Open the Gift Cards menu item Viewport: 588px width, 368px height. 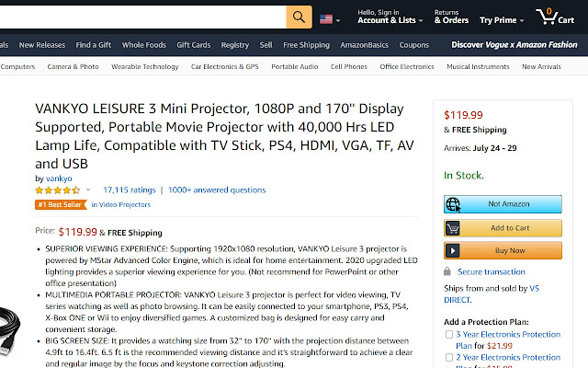(193, 44)
